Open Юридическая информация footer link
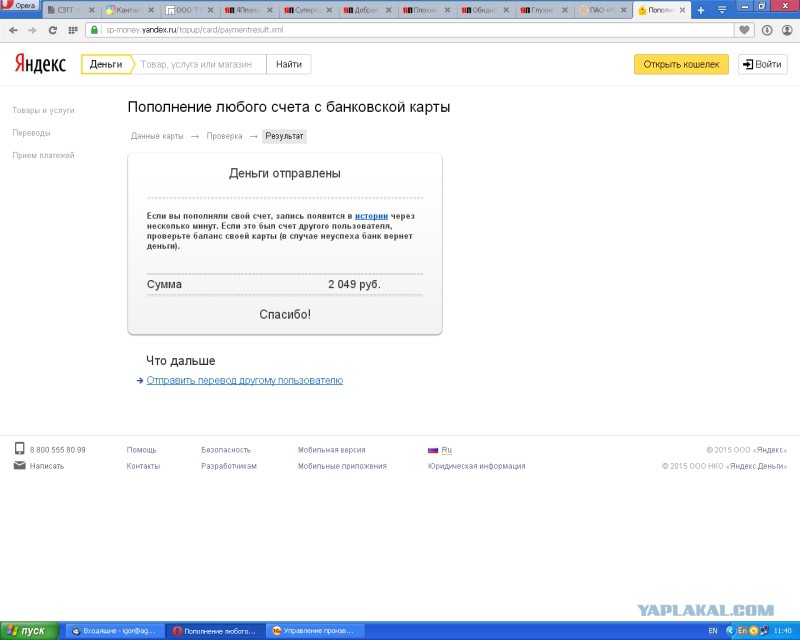Viewport: 800px width, 640px height. (477, 466)
